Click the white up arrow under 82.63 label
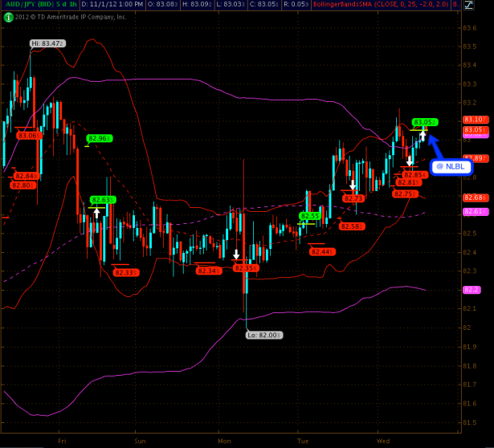494x448 pixels. pos(97,212)
